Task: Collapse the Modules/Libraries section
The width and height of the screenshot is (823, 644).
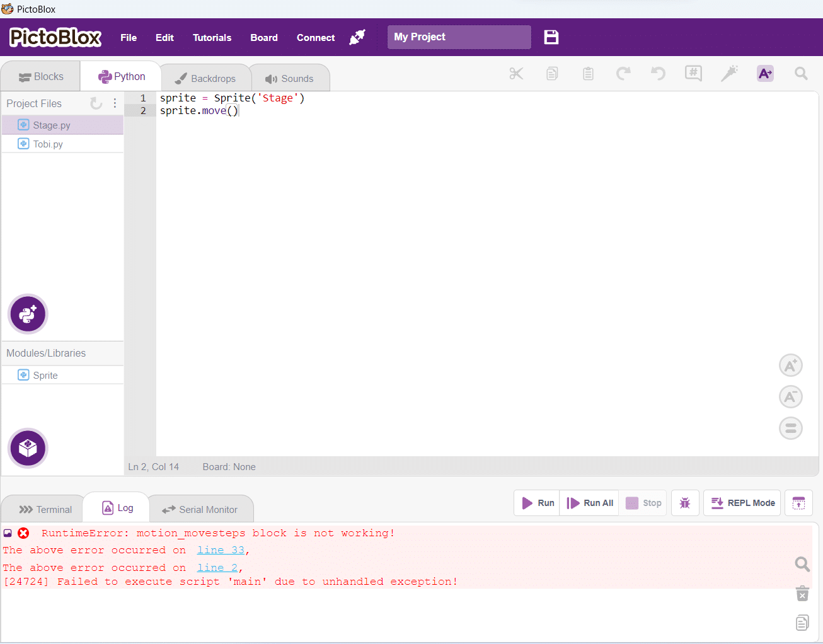Action: 46,354
